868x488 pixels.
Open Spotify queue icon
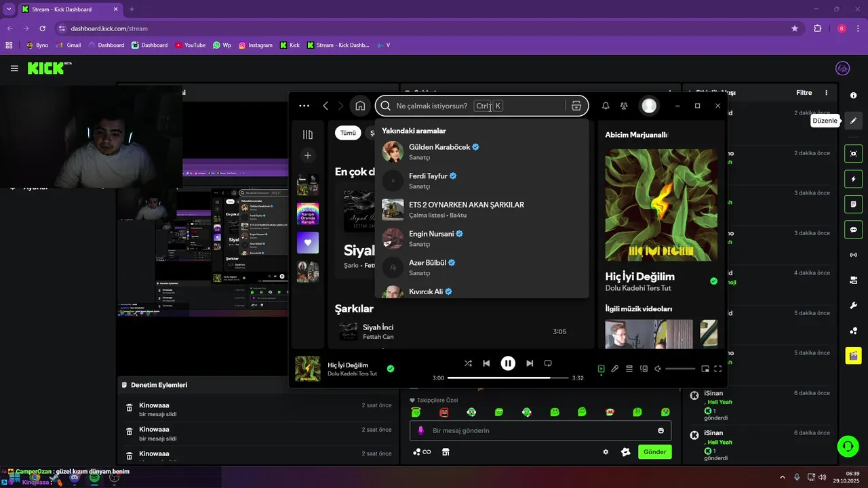(629, 369)
